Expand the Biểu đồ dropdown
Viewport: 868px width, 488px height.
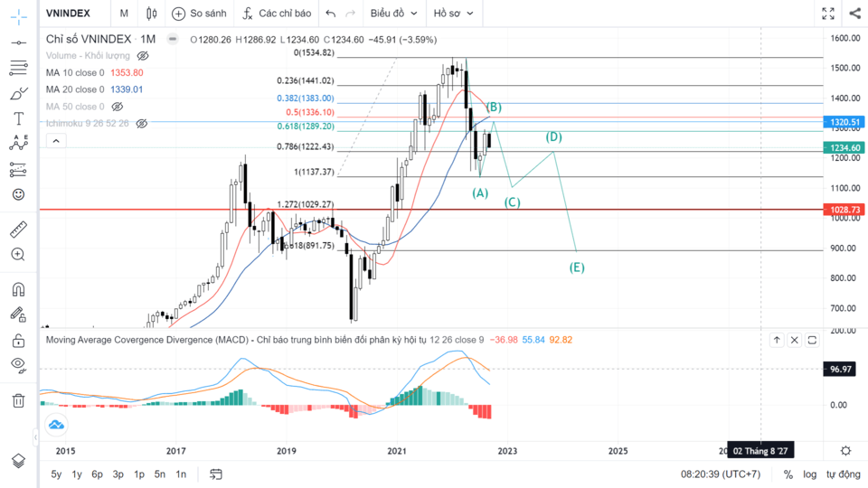click(x=393, y=14)
